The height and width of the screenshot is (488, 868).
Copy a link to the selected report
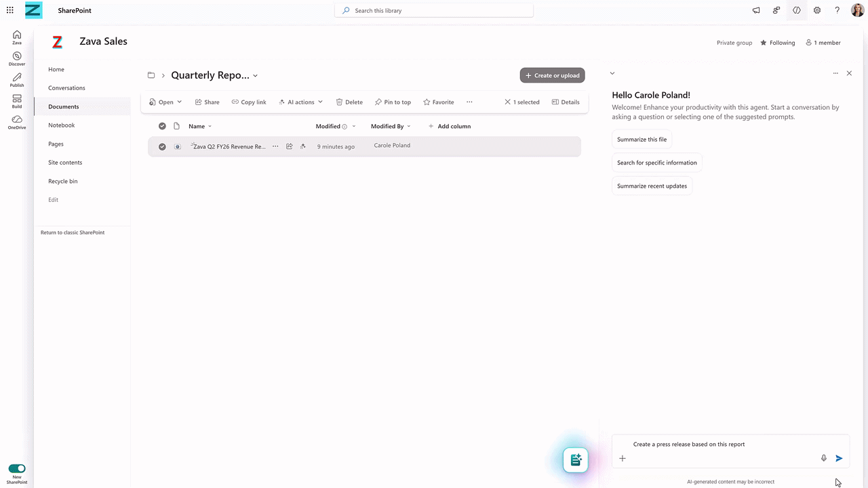(248, 102)
